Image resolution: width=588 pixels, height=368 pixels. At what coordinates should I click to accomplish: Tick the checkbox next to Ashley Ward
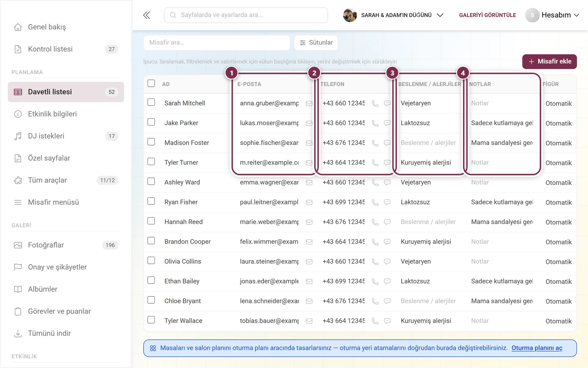coord(151,181)
